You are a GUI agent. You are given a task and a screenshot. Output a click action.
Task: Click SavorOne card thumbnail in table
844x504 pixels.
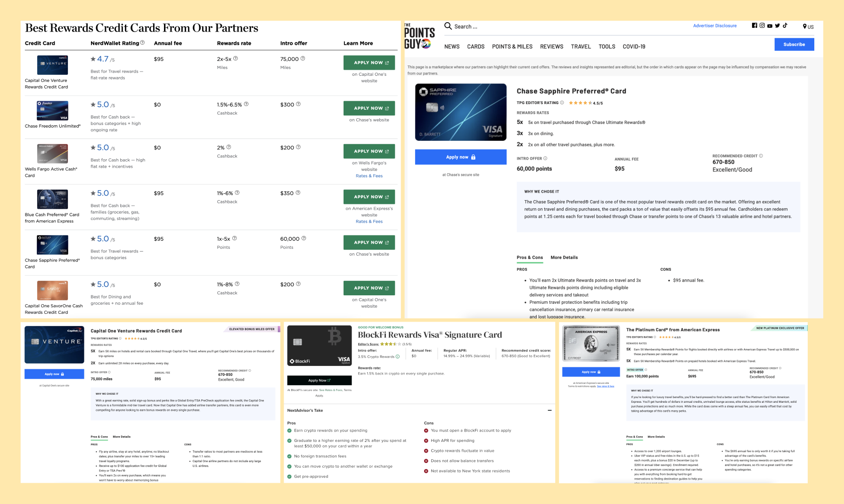coord(52,290)
